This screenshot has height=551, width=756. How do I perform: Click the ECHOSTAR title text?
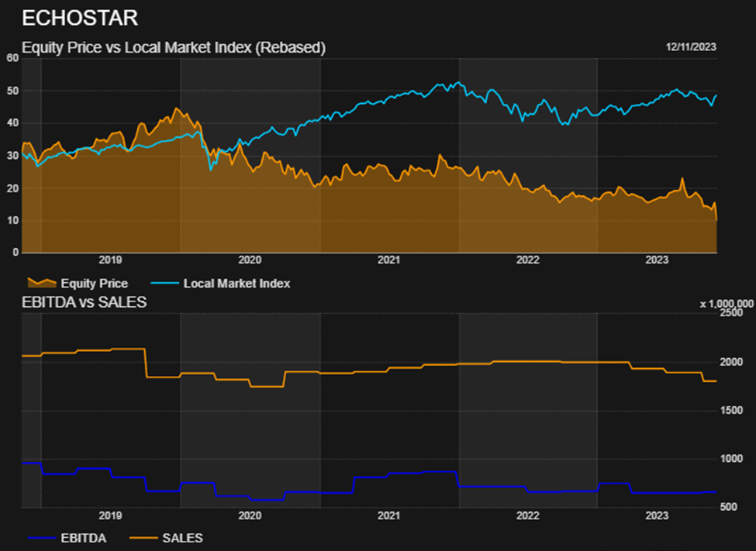pyautogui.click(x=80, y=19)
